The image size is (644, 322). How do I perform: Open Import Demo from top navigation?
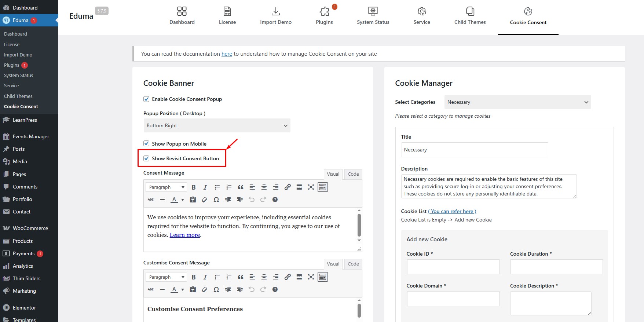275,16
